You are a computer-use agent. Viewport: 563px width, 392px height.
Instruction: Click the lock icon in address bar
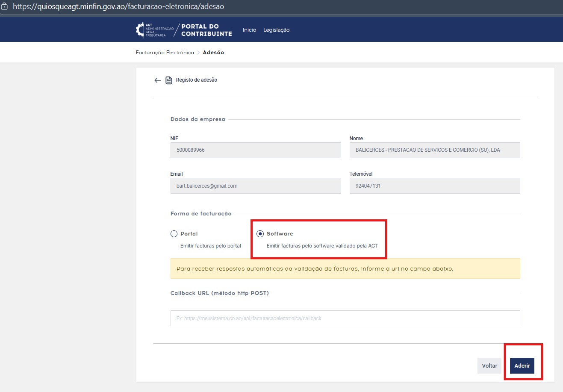pos(5,6)
